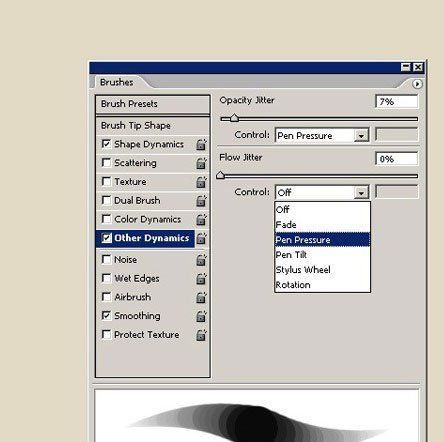Collapse Flow Jitter Control dropdown showing Off
Image resolution: width=444 pixels, height=442 pixels.
(x=322, y=192)
